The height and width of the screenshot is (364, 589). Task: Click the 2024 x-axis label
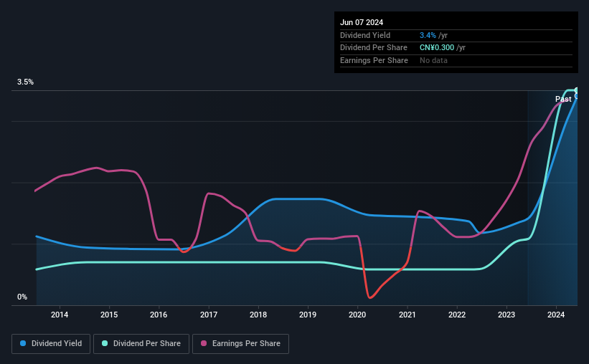557,315
